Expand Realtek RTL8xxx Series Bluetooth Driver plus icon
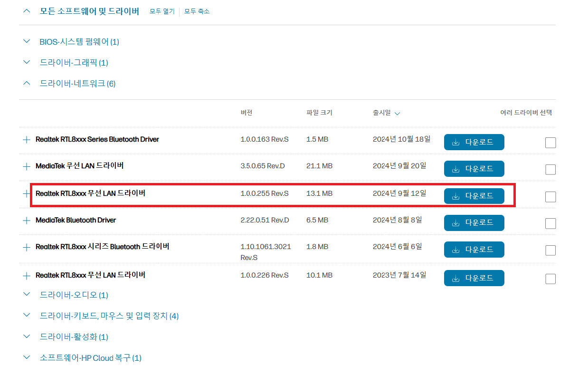Screen dimensions: 588x366 coord(26,140)
